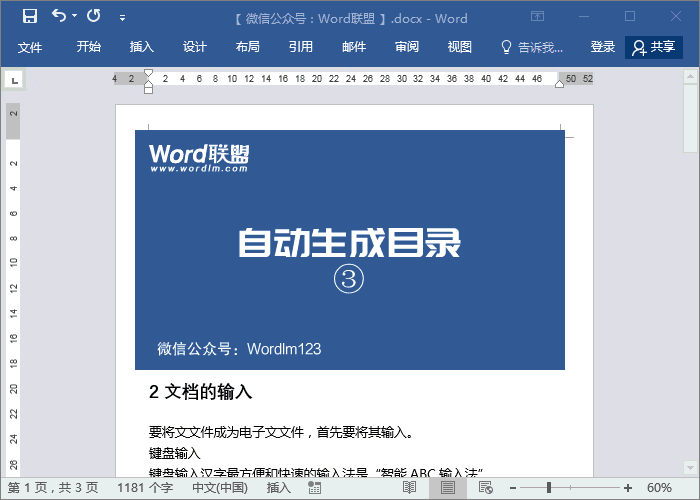The width and height of the screenshot is (700, 500).
Task: Switch to Web Layout view icon
Action: pyautogui.click(x=486, y=488)
